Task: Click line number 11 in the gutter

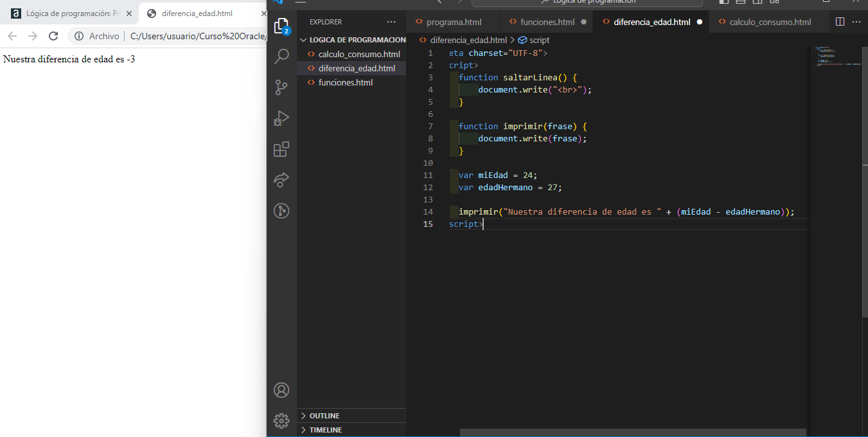Action: point(429,175)
